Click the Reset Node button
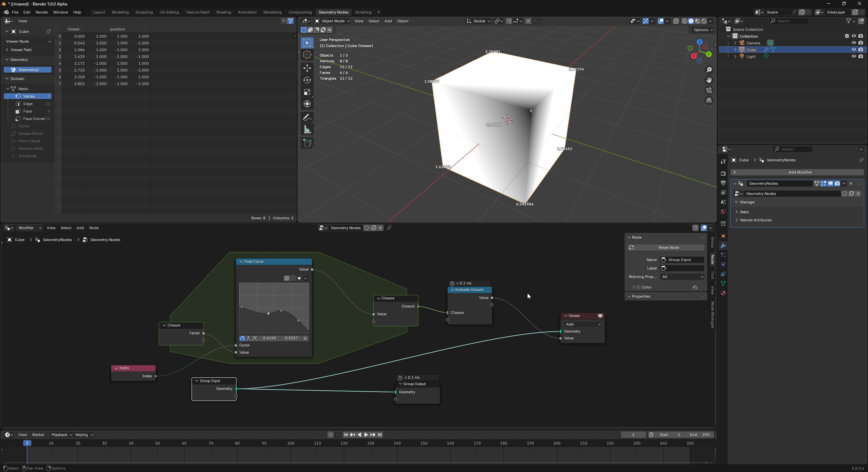868x472 pixels. click(666, 248)
